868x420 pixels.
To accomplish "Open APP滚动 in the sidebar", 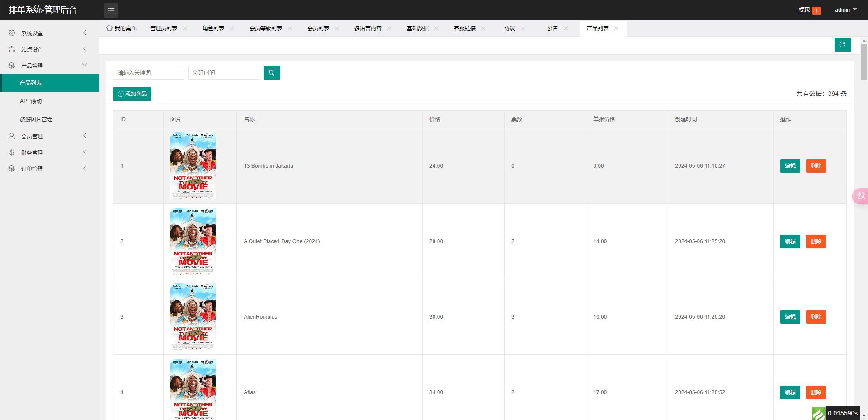I will click(x=31, y=101).
